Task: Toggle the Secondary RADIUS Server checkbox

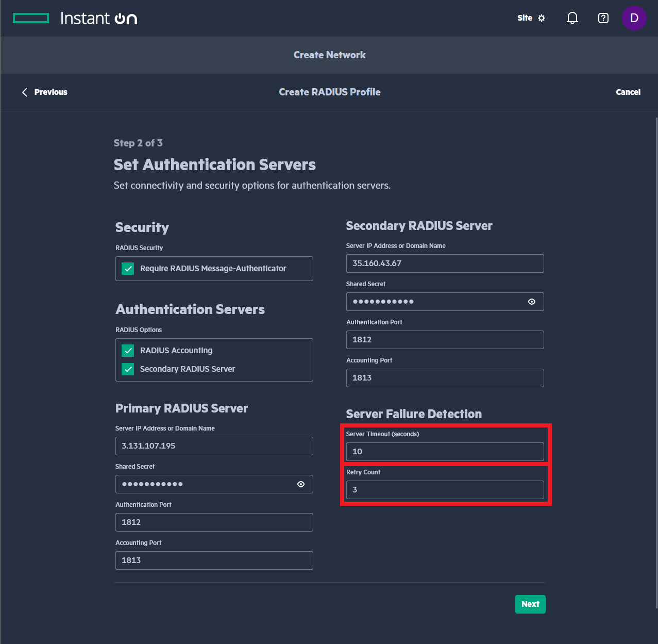Action: point(128,369)
